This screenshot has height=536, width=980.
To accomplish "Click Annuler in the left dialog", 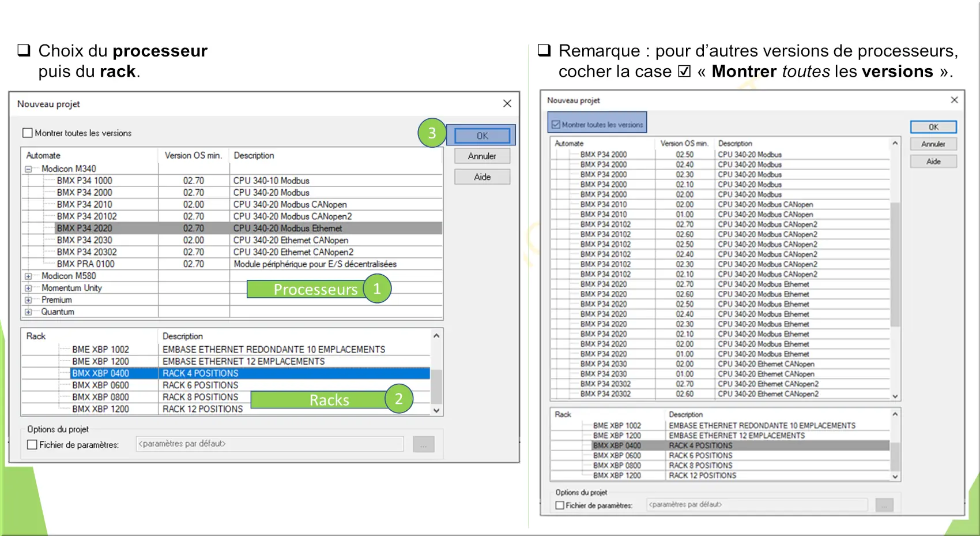I will [x=482, y=156].
